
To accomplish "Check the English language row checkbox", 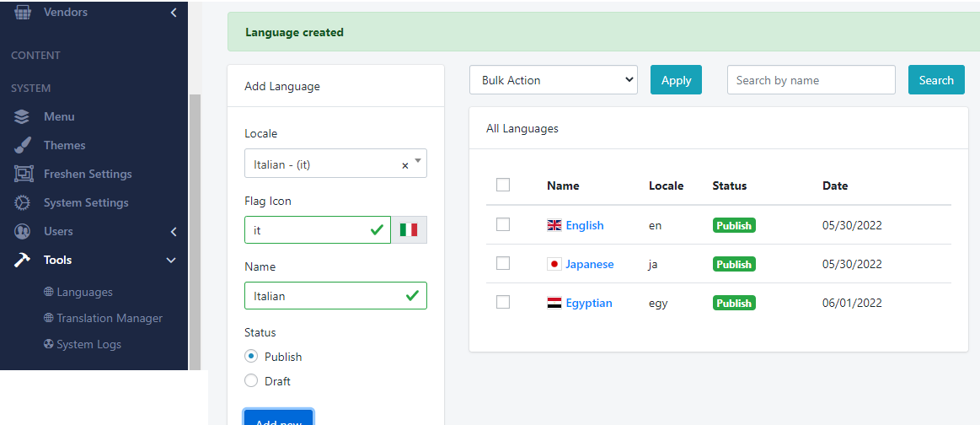I will pyautogui.click(x=503, y=224).
